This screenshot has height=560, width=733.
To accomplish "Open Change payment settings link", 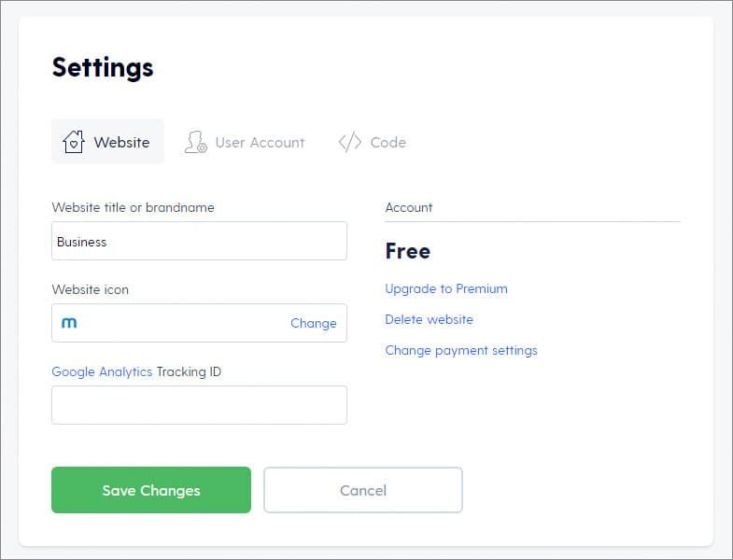I will point(461,351).
